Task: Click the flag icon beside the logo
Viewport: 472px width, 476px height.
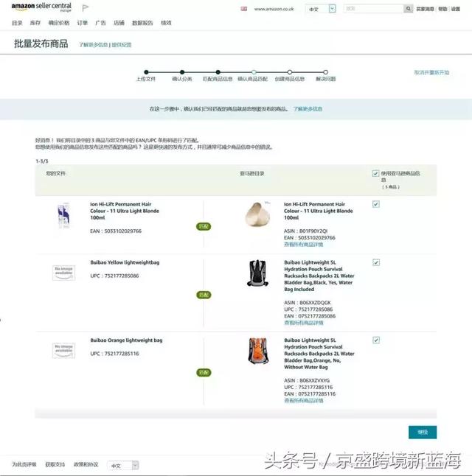Action: point(86,7)
